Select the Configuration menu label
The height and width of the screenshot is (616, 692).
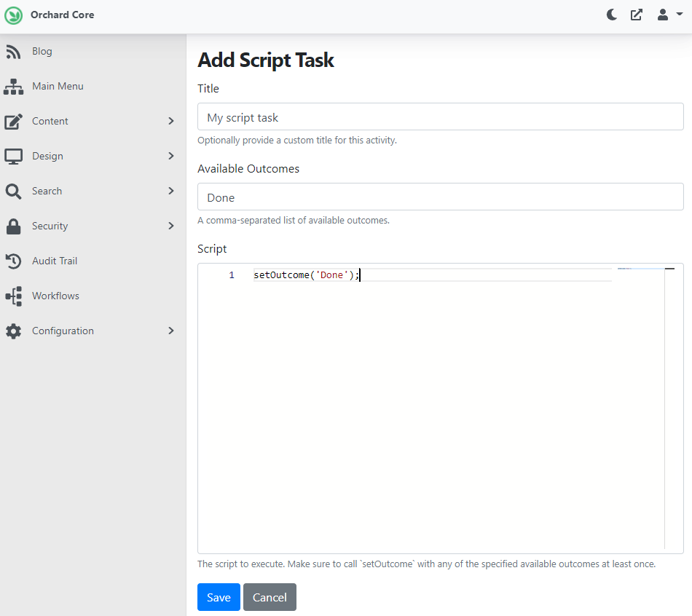[63, 331]
